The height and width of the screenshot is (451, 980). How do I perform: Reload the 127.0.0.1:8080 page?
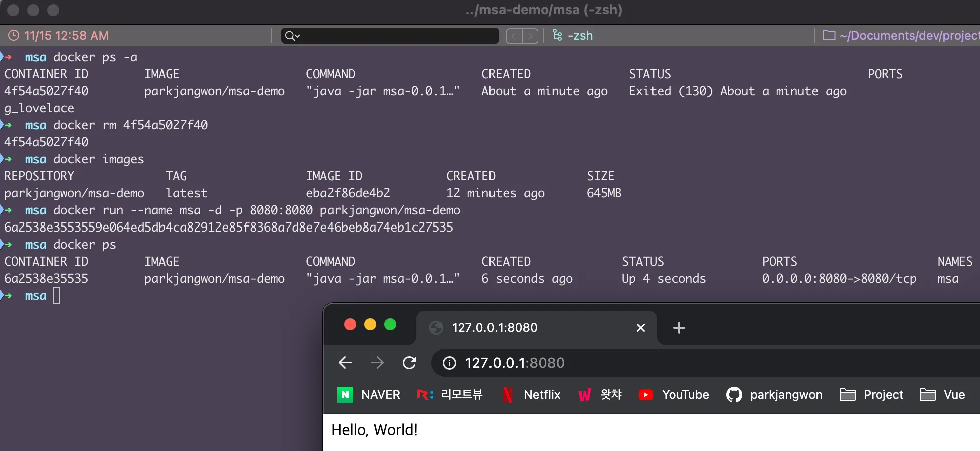[410, 363]
